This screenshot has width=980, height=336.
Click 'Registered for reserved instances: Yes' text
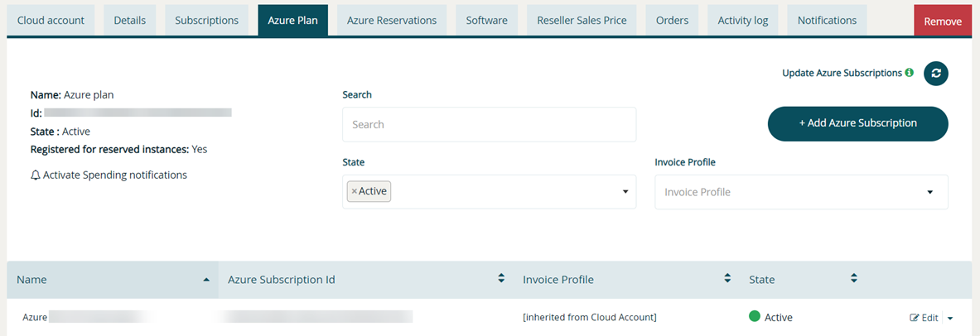click(118, 149)
